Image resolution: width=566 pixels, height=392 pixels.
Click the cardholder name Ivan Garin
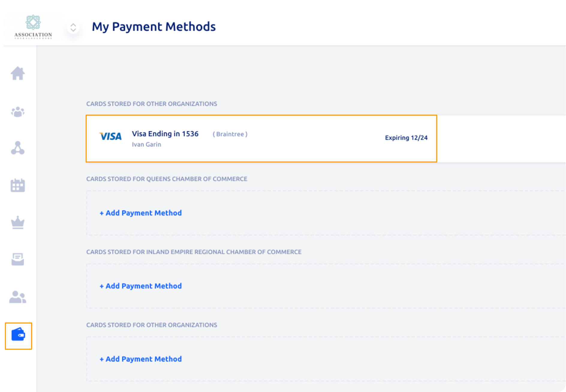click(x=147, y=144)
